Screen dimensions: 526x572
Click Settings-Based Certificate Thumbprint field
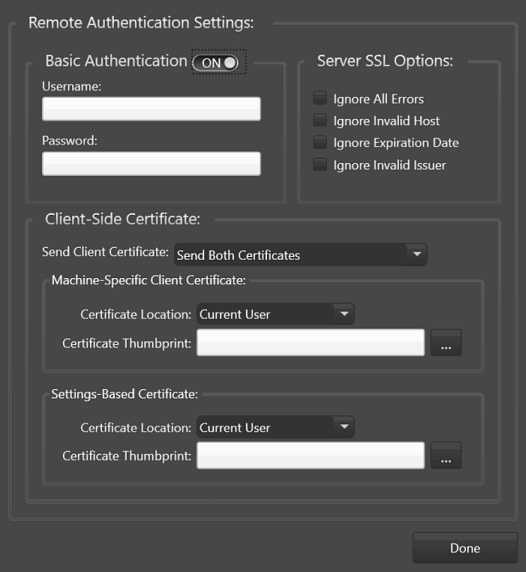(x=311, y=455)
